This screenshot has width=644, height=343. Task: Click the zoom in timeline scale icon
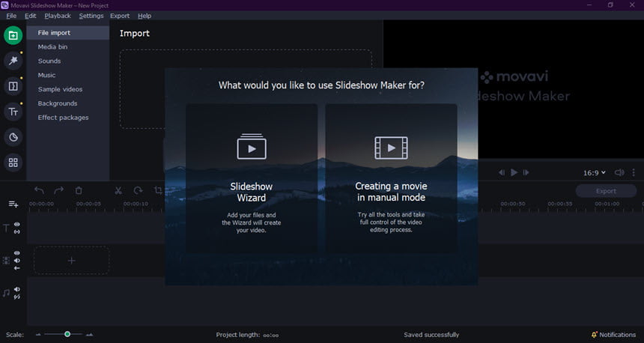coord(89,335)
